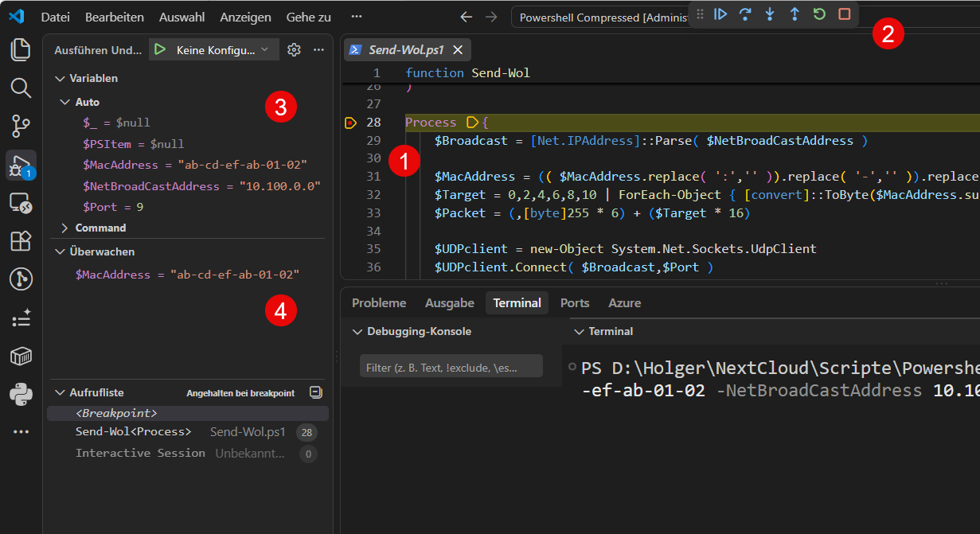Toggle the breakpoint glyph on line 28
Image resolution: width=980 pixels, height=534 pixels.
tap(350, 123)
